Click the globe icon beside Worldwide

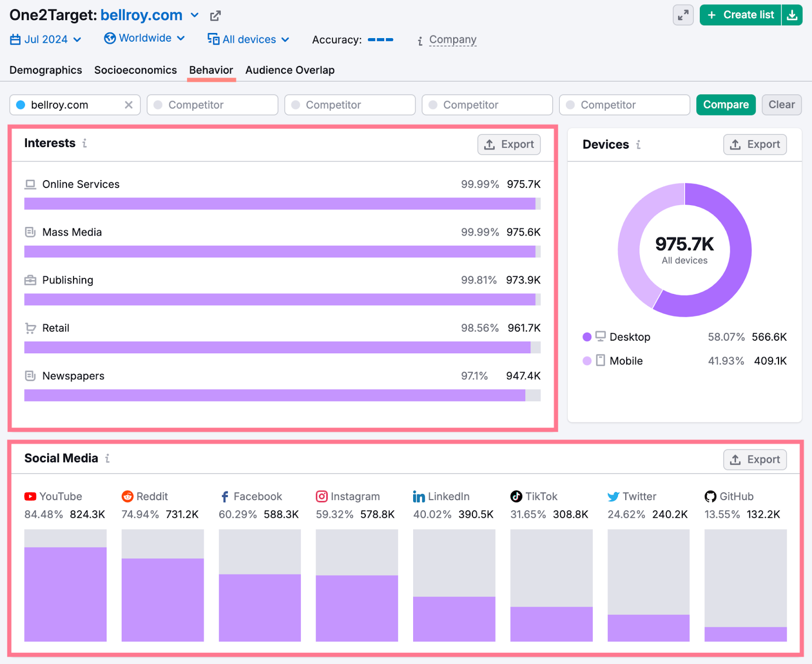point(110,39)
